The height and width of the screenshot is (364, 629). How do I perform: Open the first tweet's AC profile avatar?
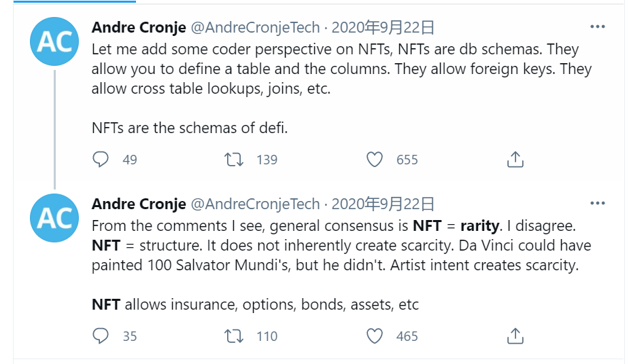[55, 42]
